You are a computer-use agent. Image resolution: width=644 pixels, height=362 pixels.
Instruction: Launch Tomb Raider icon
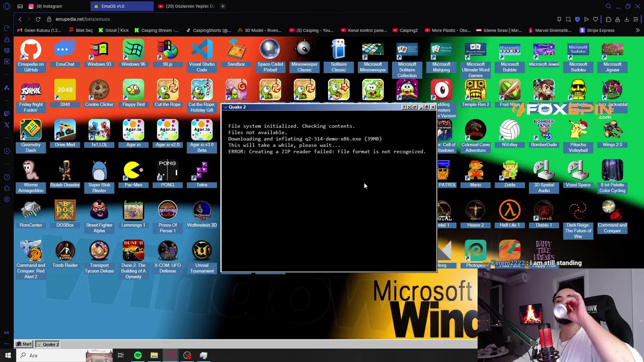[x=65, y=254]
